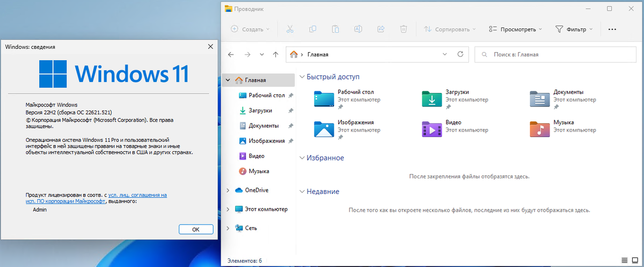Viewport: 644px width, 267px height.
Task: Unpin Рабочий стол using its sidebar pin
Action: [290, 96]
